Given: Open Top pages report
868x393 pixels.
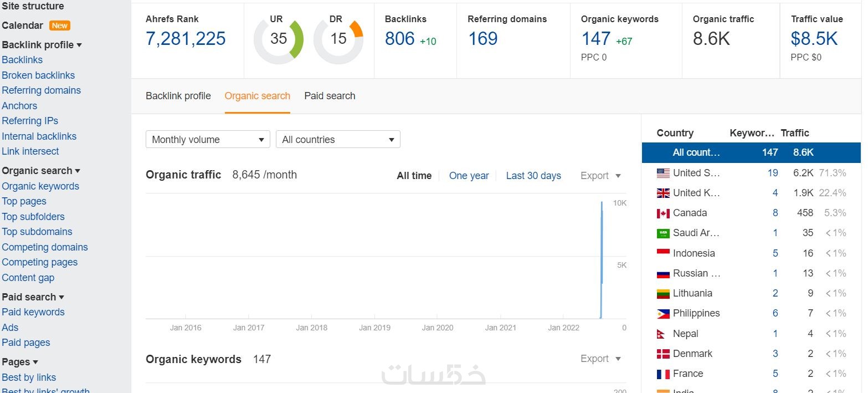Looking at the screenshot, I should [x=24, y=201].
